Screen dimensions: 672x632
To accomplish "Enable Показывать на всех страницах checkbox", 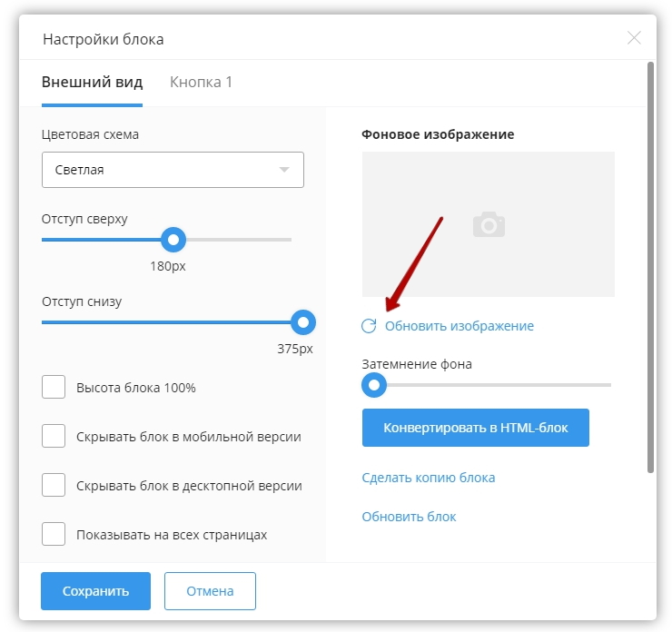I will [x=54, y=534].
